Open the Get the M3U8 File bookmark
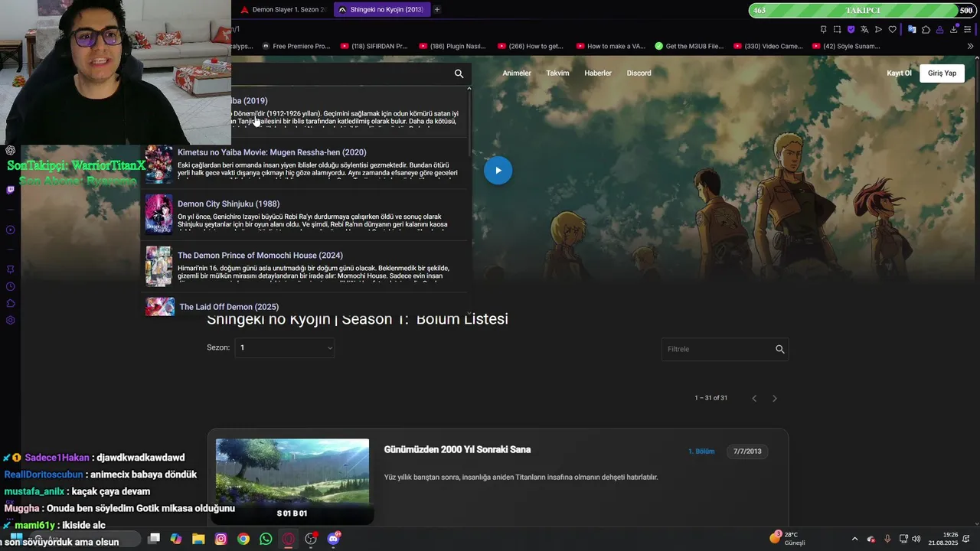This screenshot has width=980, height=551. [689, 46]
